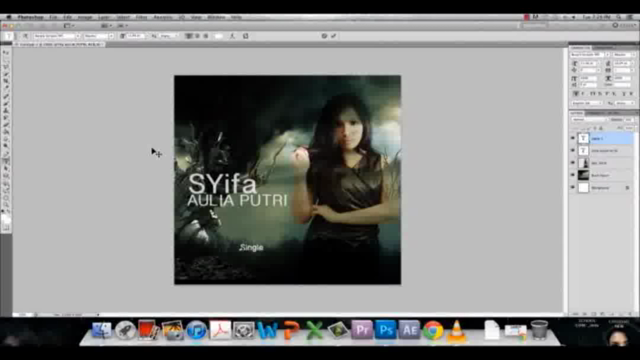Select the Crop tool
Screen dimensions: 640x360
click(x=6, y=81)
